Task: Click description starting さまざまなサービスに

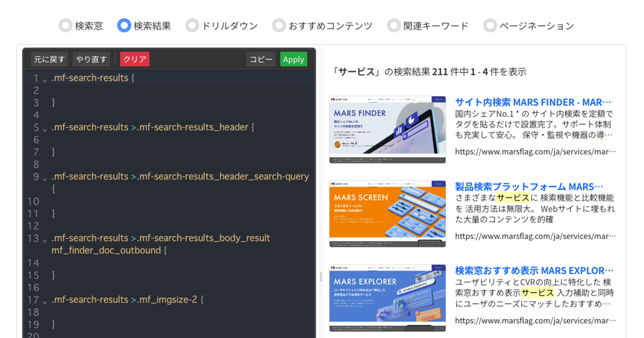Action: [x=536, y=208]
